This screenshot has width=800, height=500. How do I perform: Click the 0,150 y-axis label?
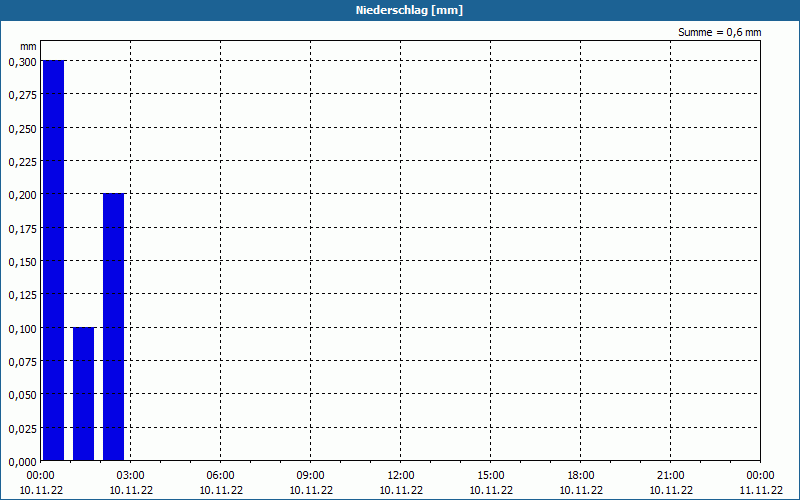(23, 262)
